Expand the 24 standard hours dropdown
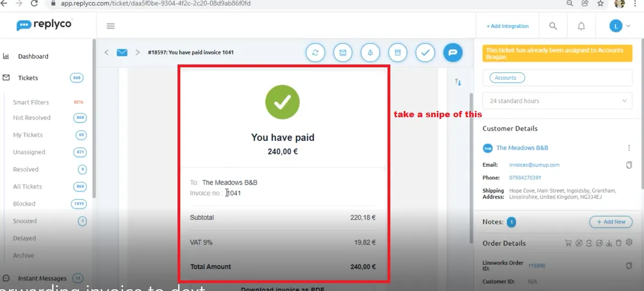Viewport: 644px width, 291px height. pyautogui.click(x=557, y=101)
